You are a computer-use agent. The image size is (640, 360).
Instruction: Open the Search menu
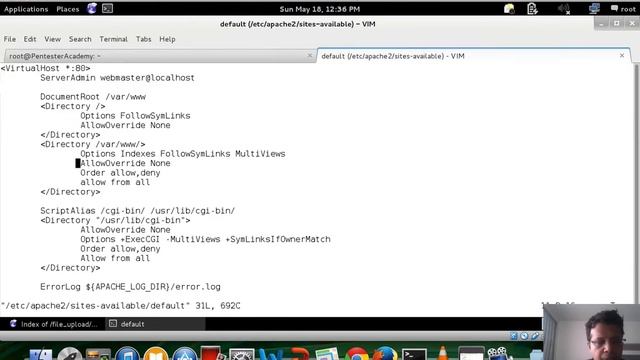point(80,39)
